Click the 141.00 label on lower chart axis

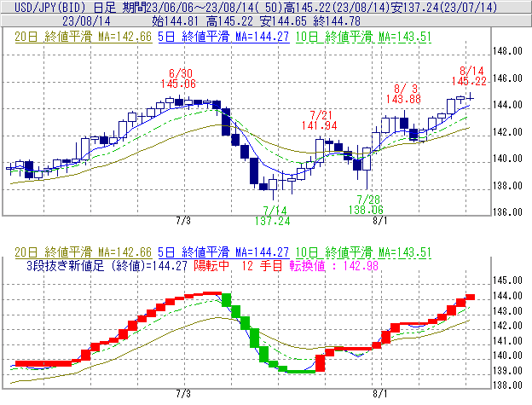[507, 340]
